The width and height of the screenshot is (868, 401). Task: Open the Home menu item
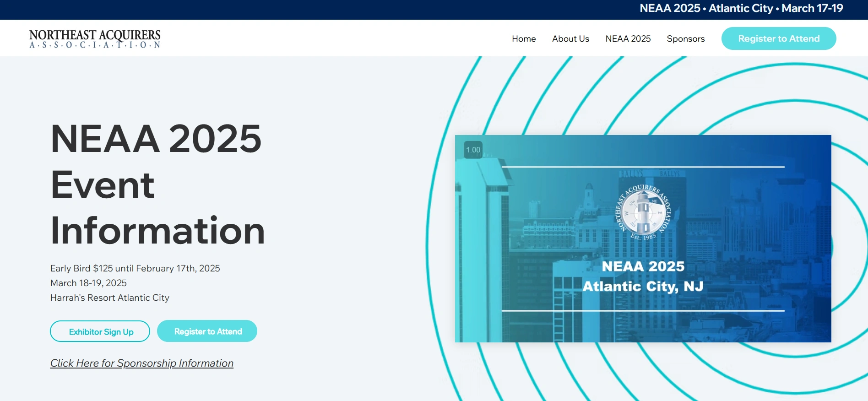click(x=524, y=39)
